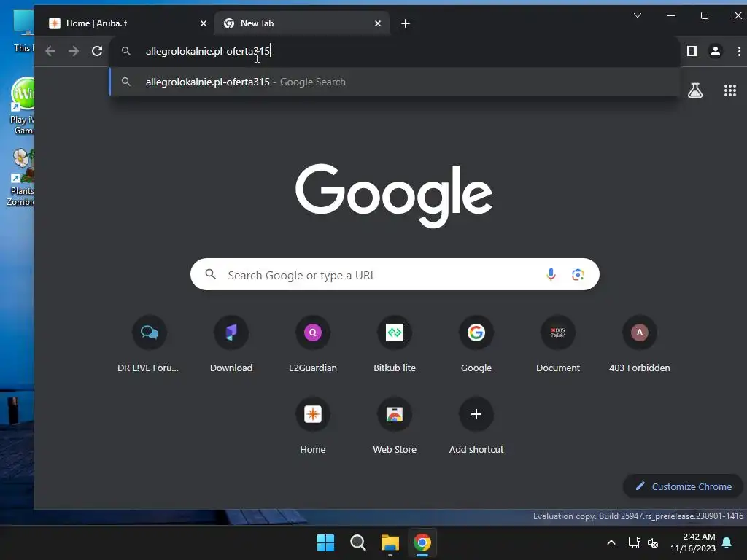Click the muted volume tray icon
The image size is (747, 560).
pos(653,542)
